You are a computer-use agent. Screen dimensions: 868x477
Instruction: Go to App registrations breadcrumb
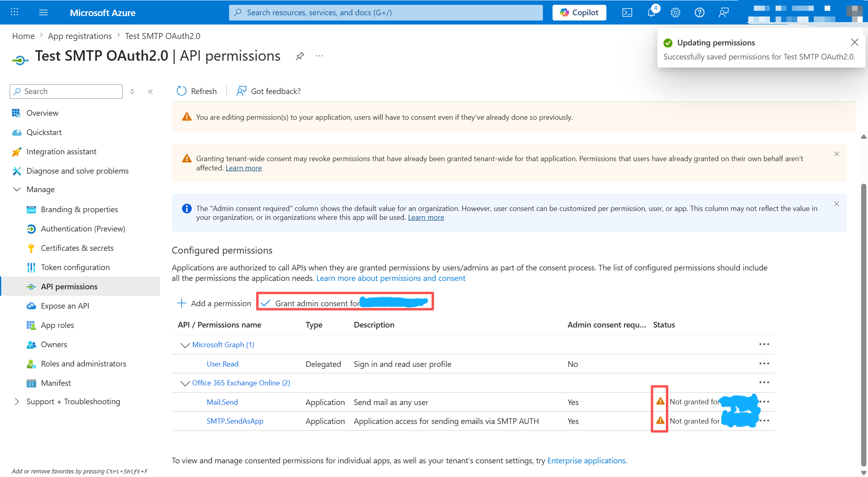click(x=80, y=36)
